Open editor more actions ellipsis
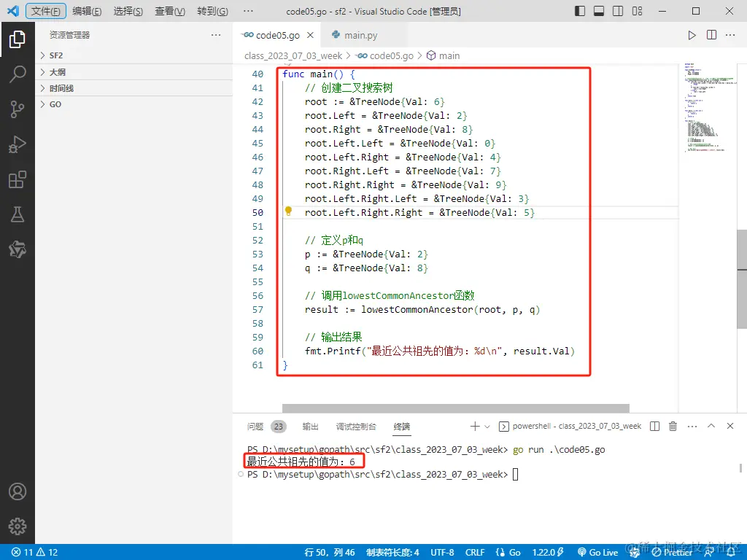 click(730, 35)
